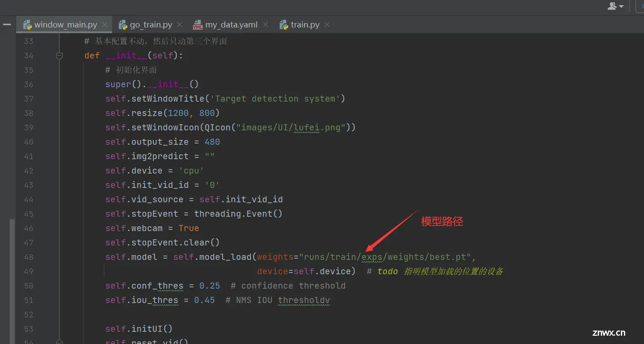Image resolution: width=644 pixels, height=344 pixels.
Task: Click device=self.device argument on line 49
Action: pyautogui.click(x=304, y=271)
